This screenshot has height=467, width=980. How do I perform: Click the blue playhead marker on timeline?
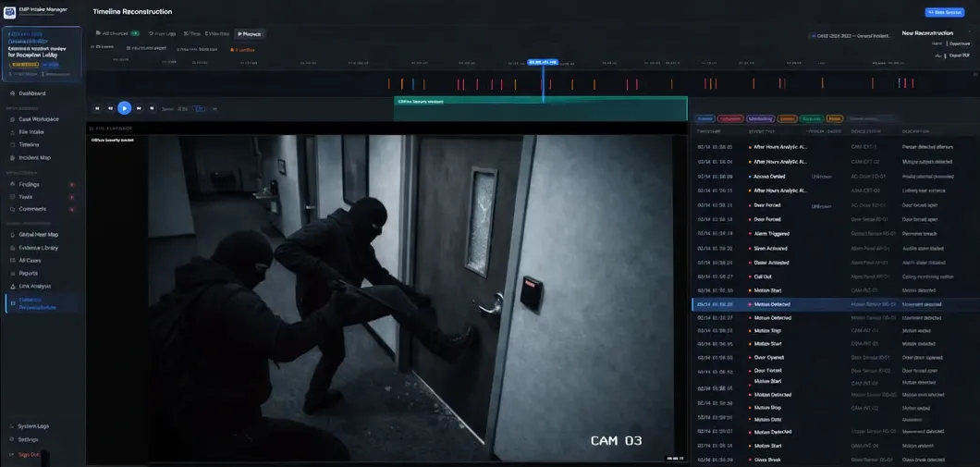pos(543,63)
